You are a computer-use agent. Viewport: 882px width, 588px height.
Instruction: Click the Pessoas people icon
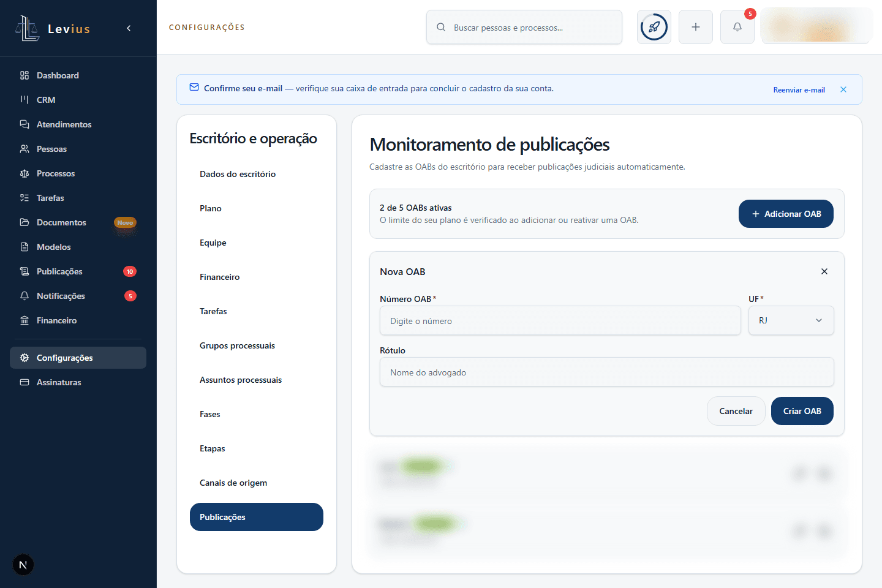[x=24, y=149]
